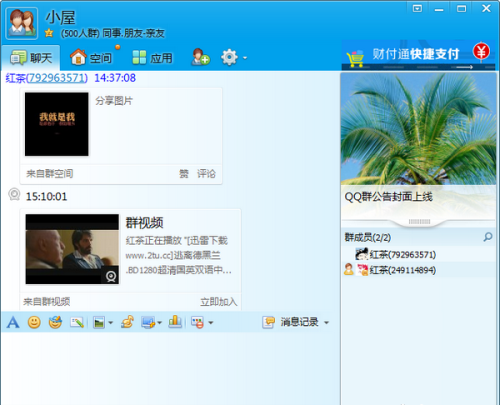The height and width of the screenshot is (405, 500).
Task: Open the settings gear icon
Action: [x=229, y=57]
